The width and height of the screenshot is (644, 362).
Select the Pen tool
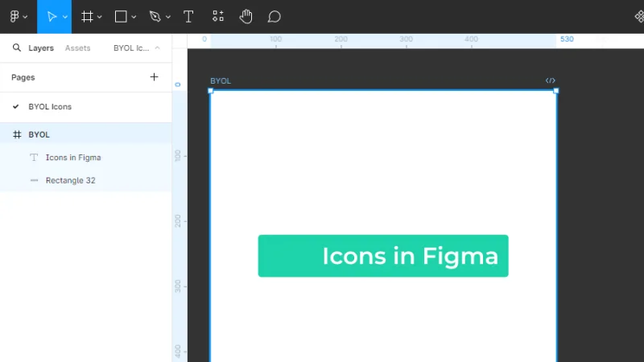point(155,17)
